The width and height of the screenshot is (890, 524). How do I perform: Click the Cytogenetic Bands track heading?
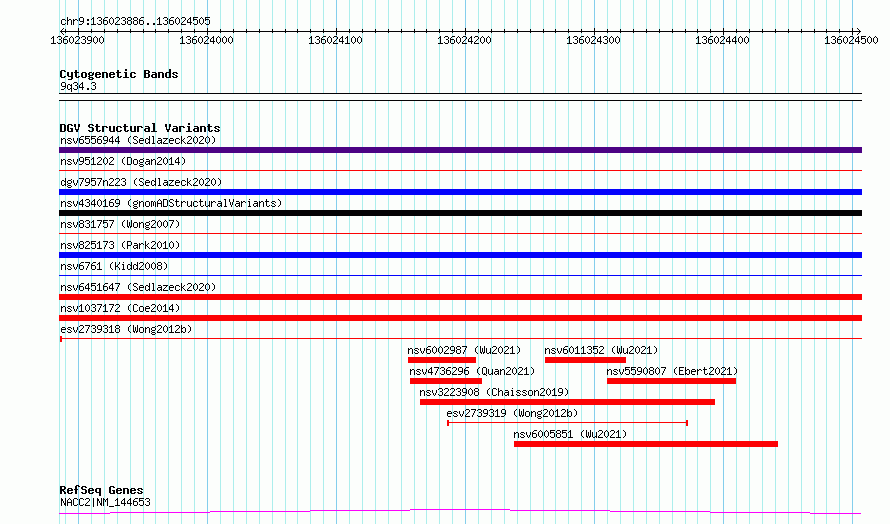[x=119, y=74]
